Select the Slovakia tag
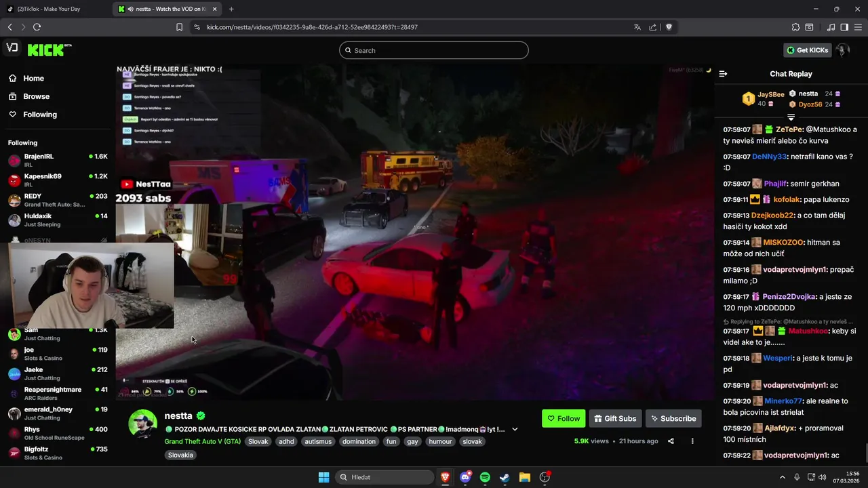This screenshot has width=868, height=488. pyautogui.click(x=181, y=455)
